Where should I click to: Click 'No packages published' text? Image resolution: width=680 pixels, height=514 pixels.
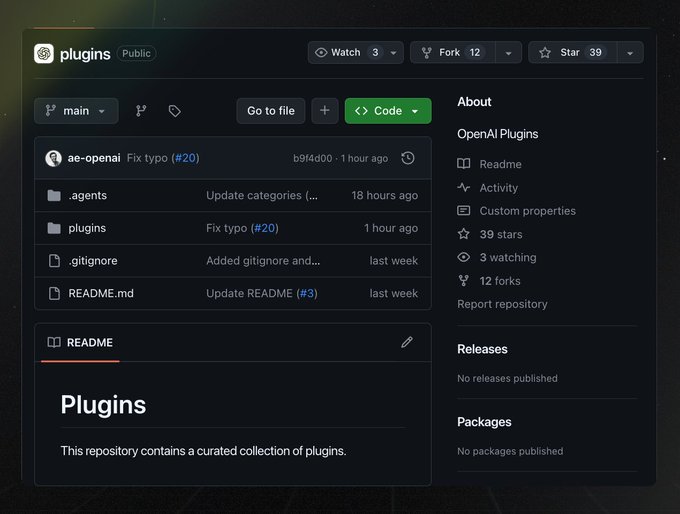tap(510, 451)
